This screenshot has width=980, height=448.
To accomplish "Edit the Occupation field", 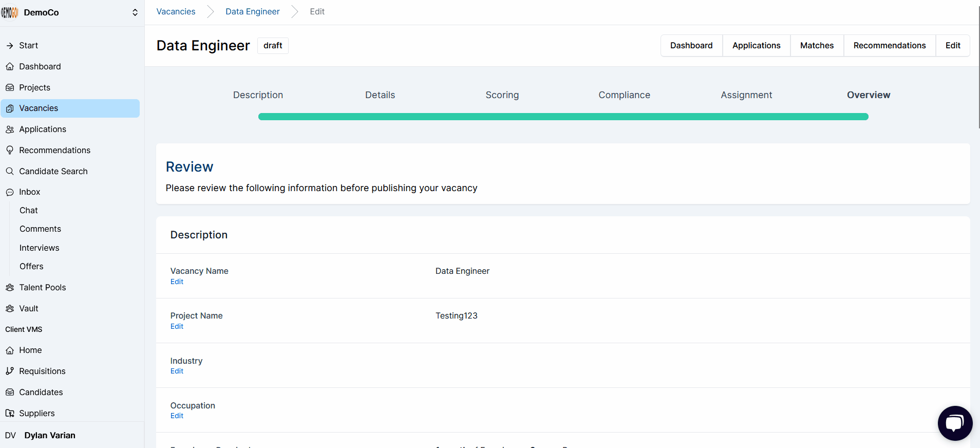I will (177, 416).
